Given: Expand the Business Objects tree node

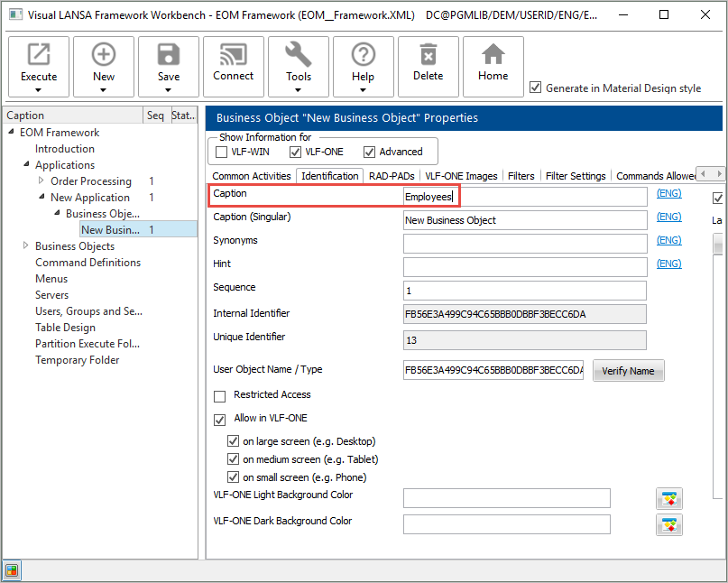Looking at the screenshot, I should [26, 246].
